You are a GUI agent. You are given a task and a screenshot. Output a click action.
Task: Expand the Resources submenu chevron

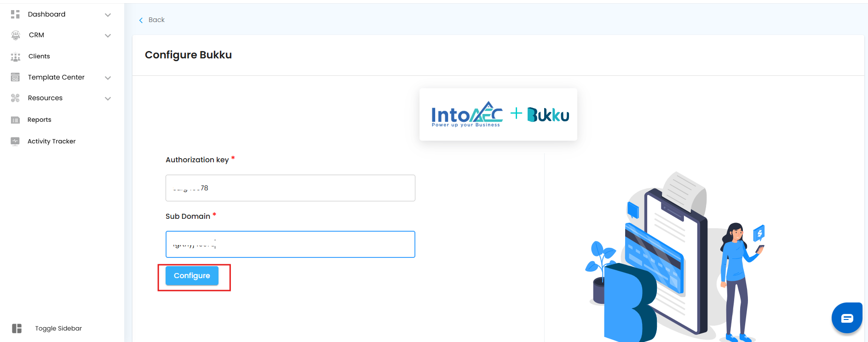point(108,98)
